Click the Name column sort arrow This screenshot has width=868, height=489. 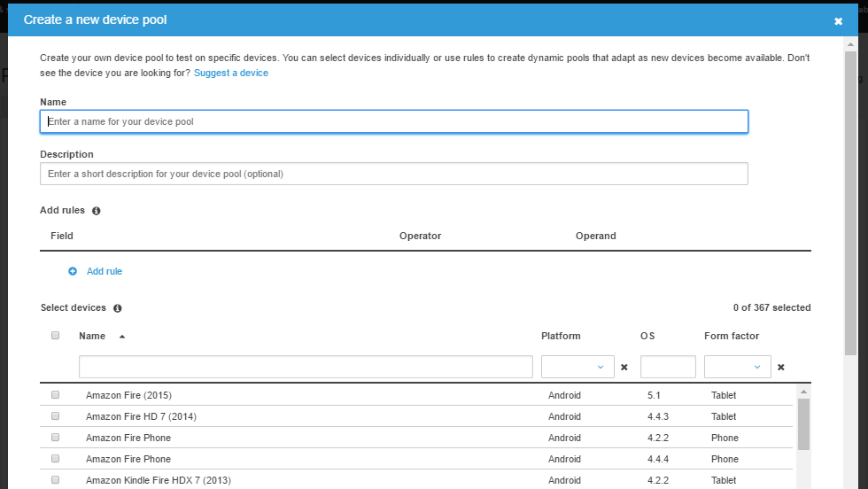(121, 337)
